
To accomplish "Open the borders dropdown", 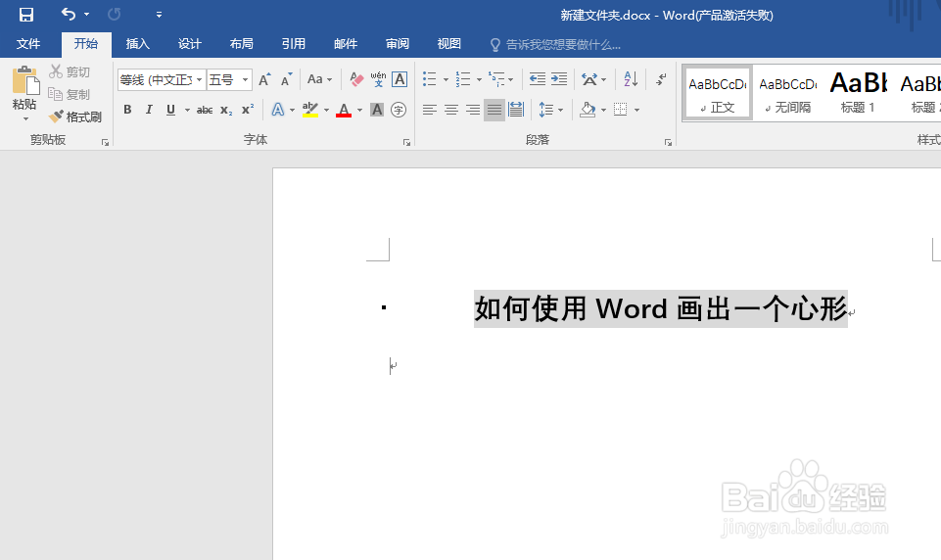I will pos(636,111).
